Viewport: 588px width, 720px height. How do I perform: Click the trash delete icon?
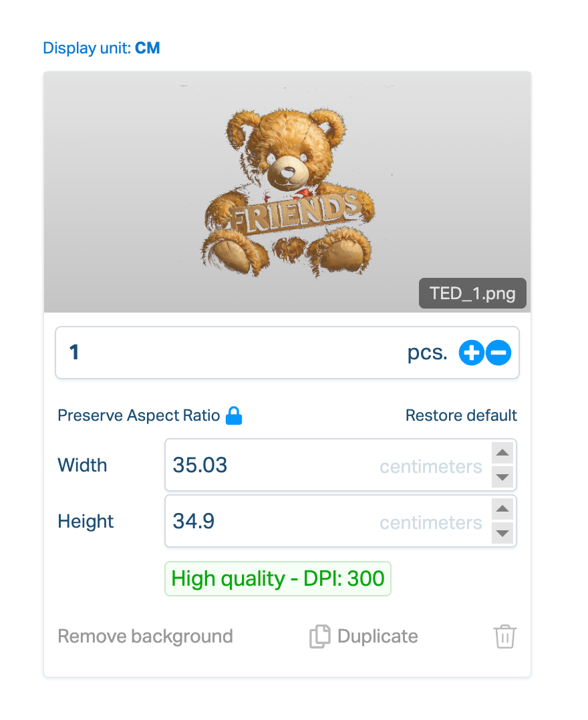click(x=505, y=637)
